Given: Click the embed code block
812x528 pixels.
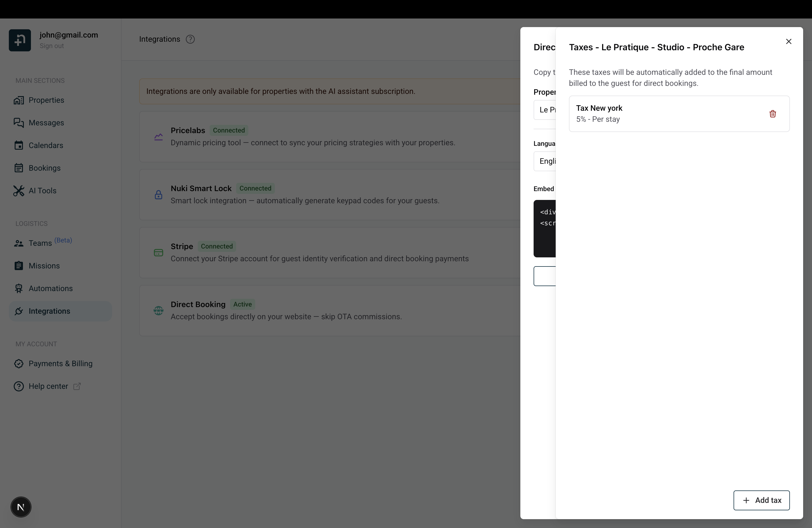Looking at the screenshot, I should click(x=545, y=229).
